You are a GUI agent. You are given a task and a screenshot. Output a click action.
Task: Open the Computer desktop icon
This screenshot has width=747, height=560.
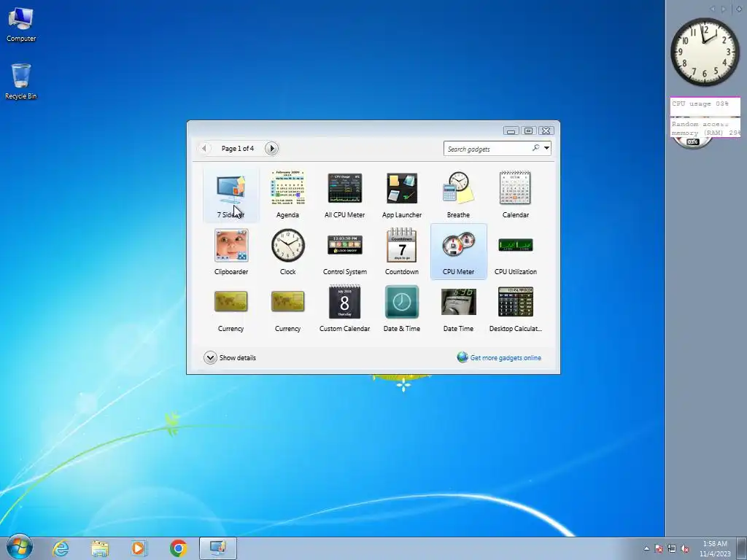click(21, 25)
